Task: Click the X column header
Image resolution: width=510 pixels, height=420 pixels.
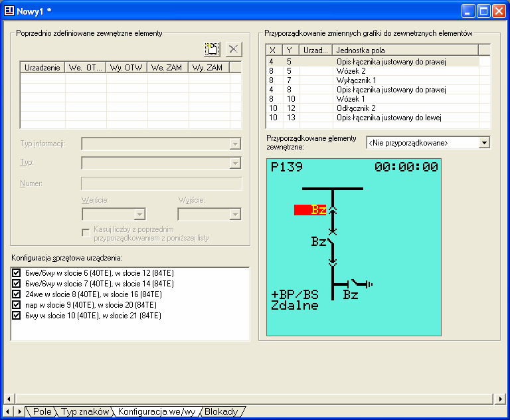Action: pos(274,50)
